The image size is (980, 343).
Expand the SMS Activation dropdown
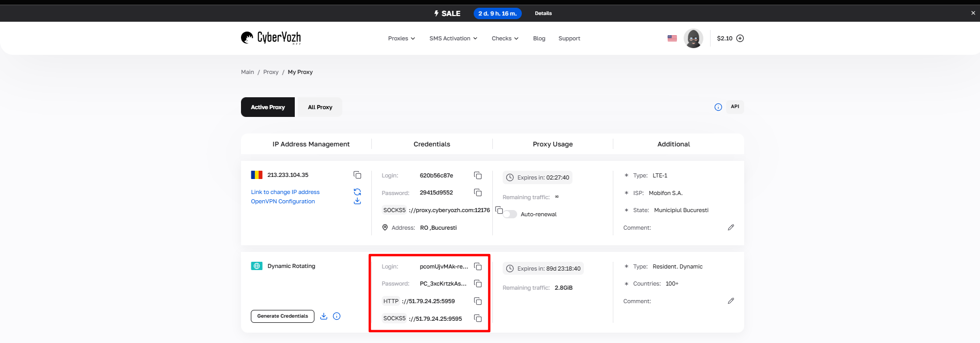tap(453, 38)
